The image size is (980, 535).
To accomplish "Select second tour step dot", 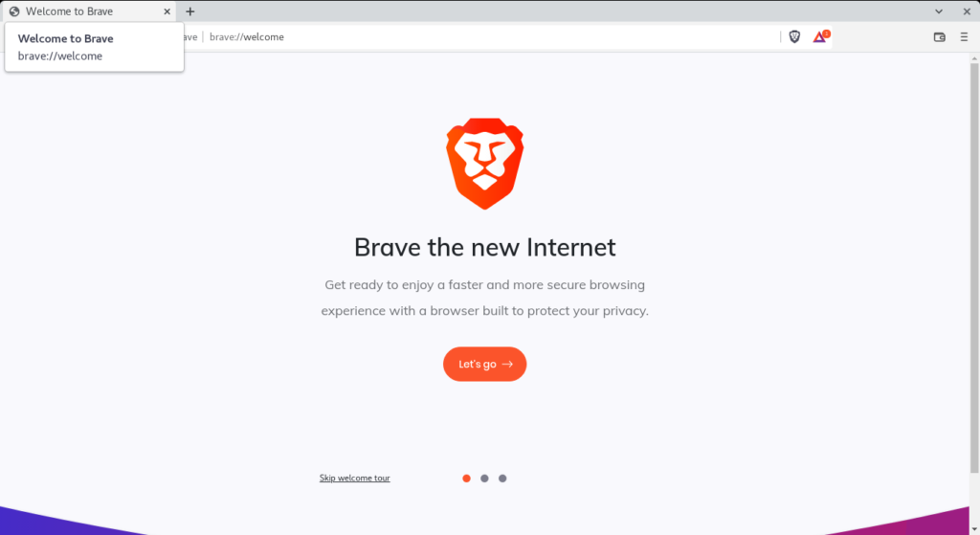I will (x=484, y=479).
